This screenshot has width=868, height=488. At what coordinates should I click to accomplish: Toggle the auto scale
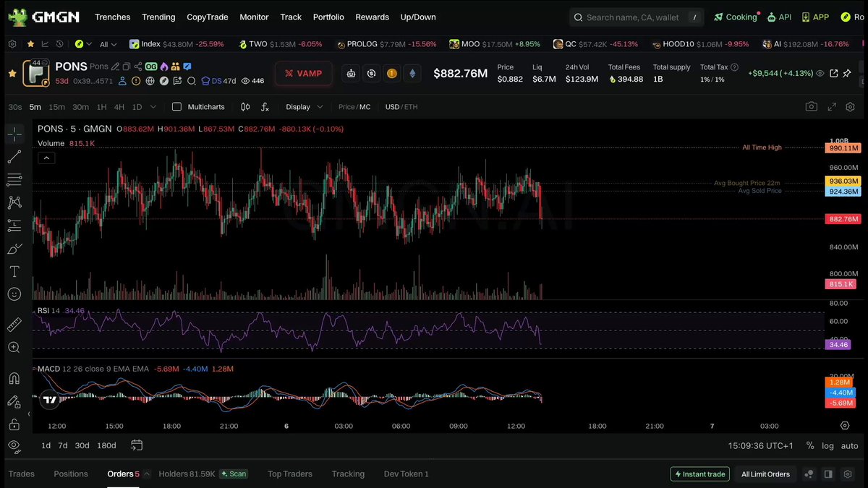point(849,446)
